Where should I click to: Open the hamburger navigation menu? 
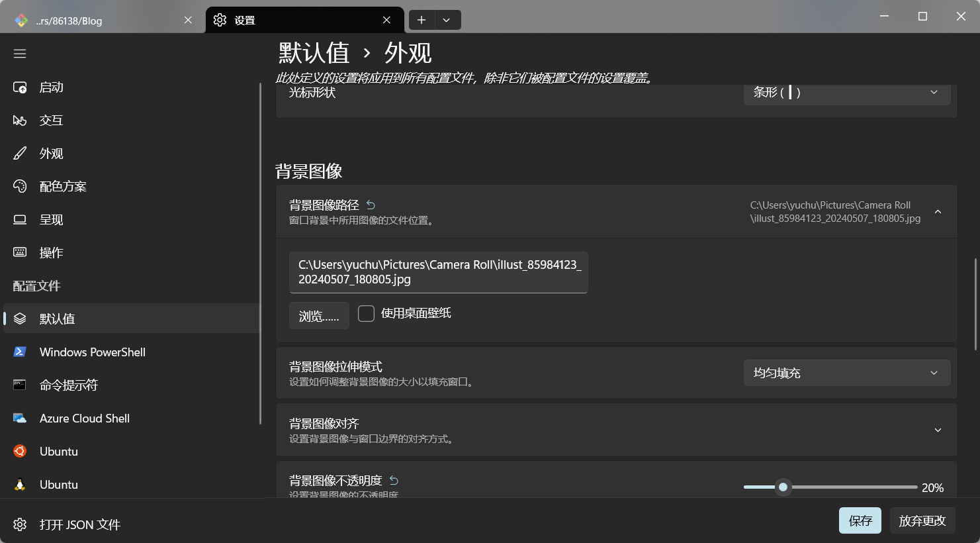tap(20, 54)
